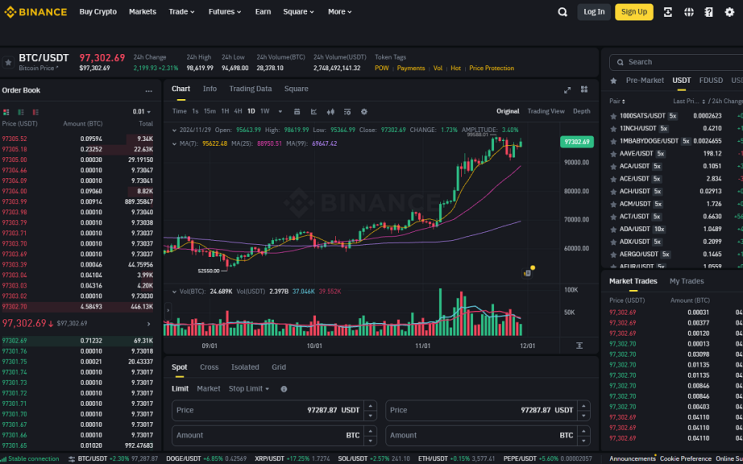Viewport: 743px width, 464px height.
Task: Show both buy and sell orders view
Action: 6,112
